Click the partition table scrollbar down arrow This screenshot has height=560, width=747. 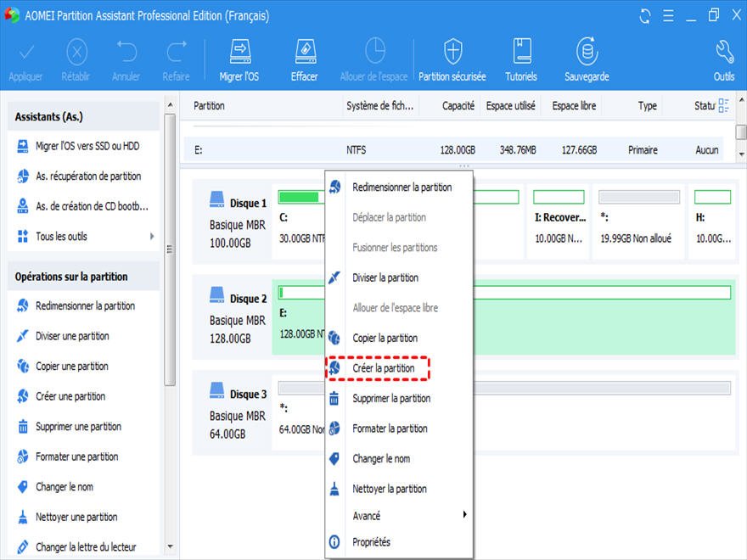coord(741,154)
